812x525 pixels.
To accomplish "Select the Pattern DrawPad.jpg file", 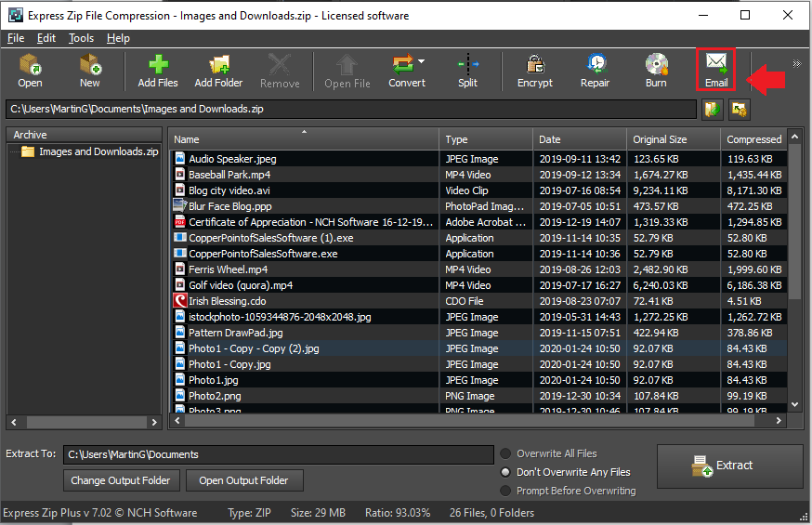I will [479, 333].
